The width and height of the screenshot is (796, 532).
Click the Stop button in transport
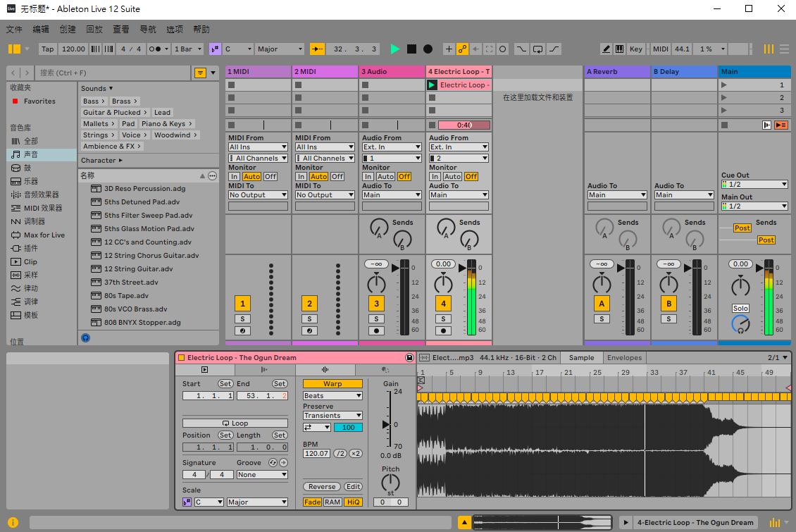click(411, 49)
